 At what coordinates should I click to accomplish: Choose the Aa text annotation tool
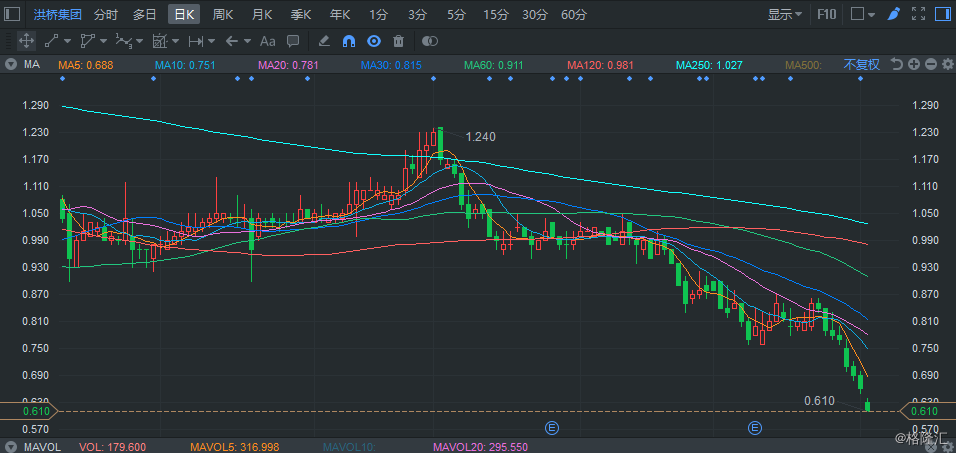(x=268, y=41)
